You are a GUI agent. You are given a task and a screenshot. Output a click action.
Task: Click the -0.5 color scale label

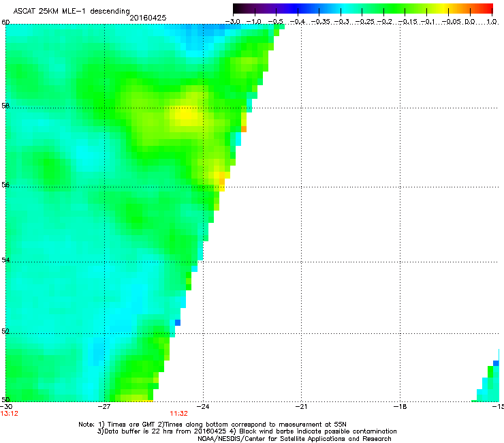(275, 22)
